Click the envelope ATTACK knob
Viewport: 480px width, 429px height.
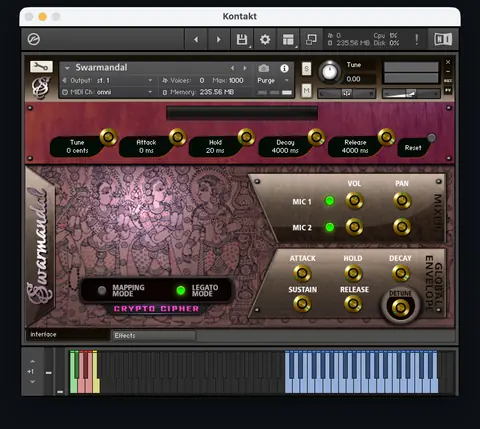(302, 273)
